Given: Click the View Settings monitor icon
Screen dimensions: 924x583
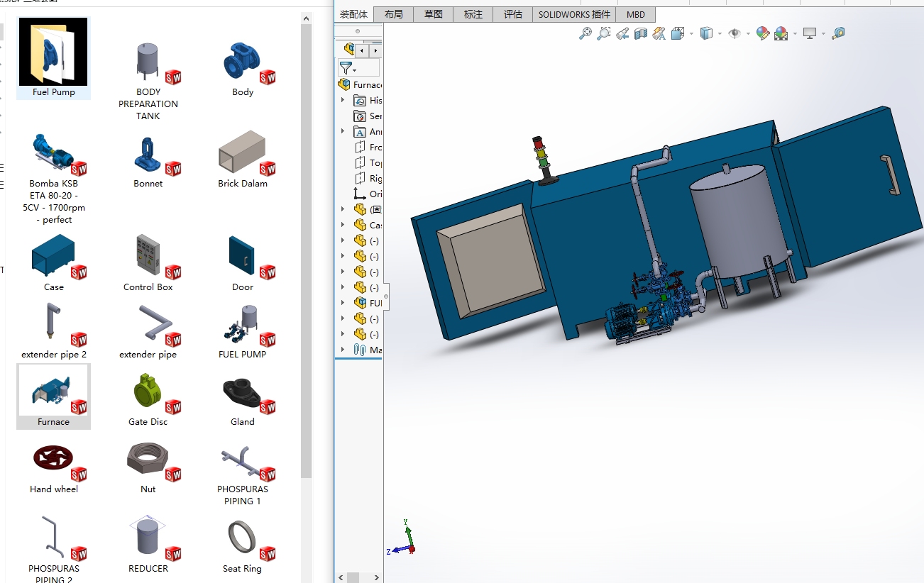Looking at the screenshot, I should coord(810,33).
